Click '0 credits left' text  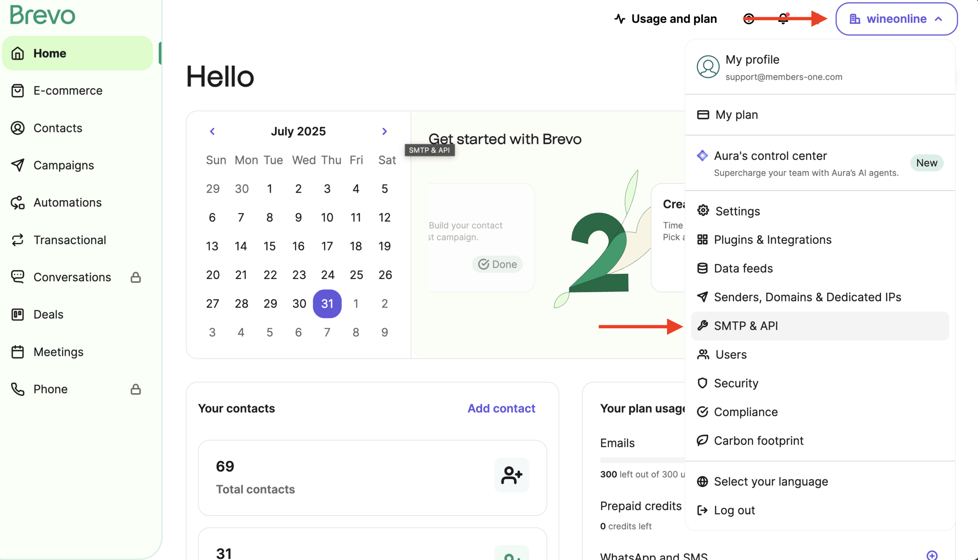(x=625, y=526)
